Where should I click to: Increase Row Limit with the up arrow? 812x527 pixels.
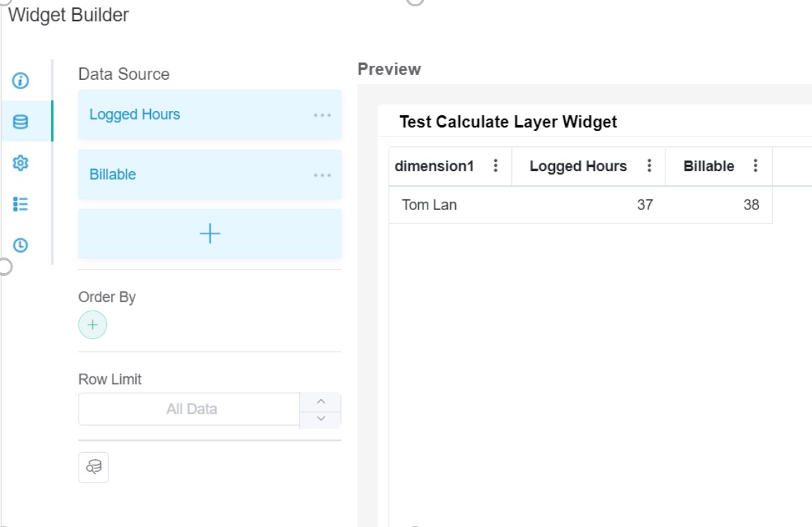321,401
